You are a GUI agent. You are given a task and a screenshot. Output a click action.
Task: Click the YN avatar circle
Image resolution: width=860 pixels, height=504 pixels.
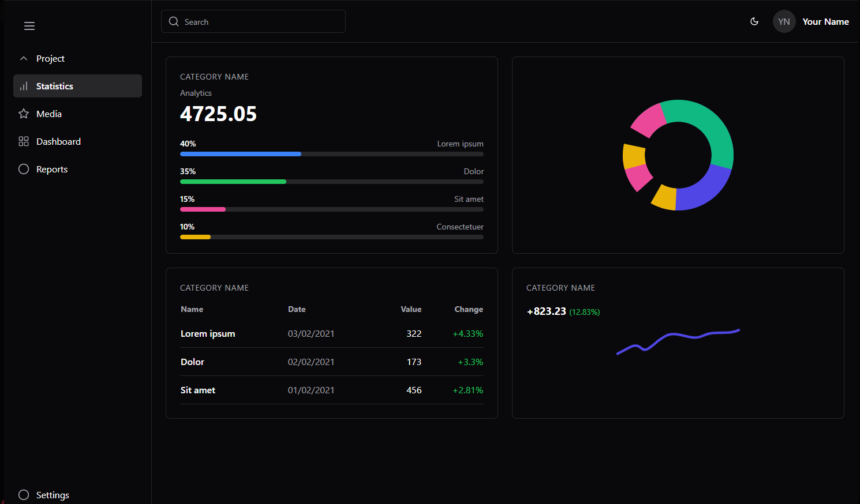pos(784,21)
